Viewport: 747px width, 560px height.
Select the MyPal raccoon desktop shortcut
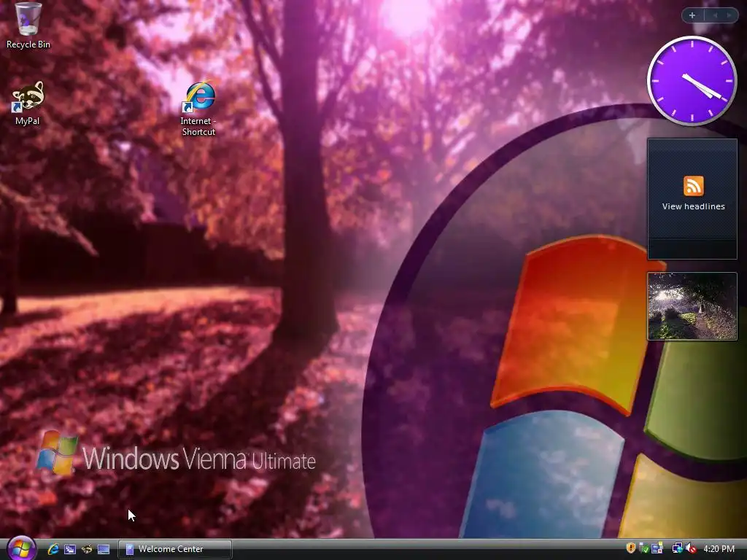pyautogui.click(x=28, y=103)
